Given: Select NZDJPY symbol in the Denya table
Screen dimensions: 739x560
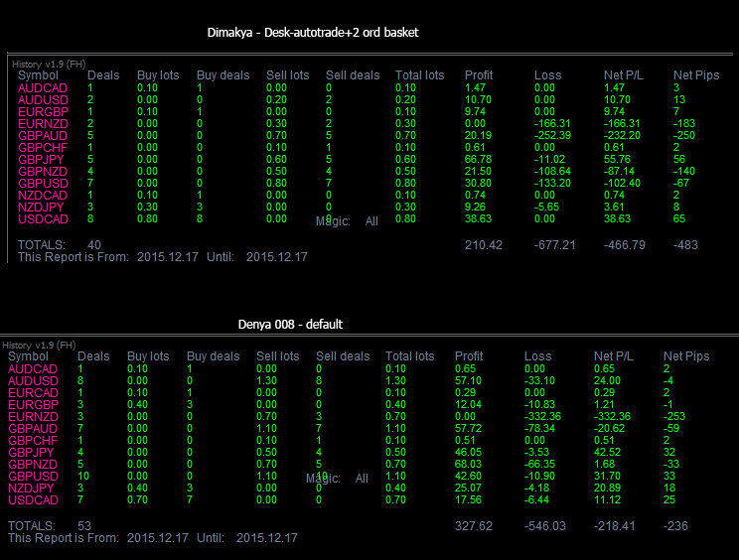Looking at the screenshot, I should click(31, 489).
